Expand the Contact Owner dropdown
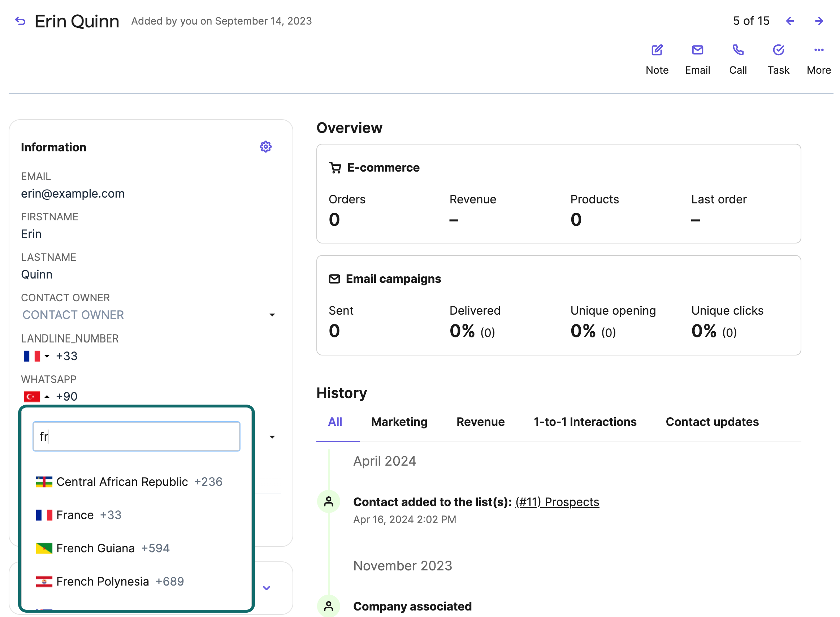 coord(272,315)
